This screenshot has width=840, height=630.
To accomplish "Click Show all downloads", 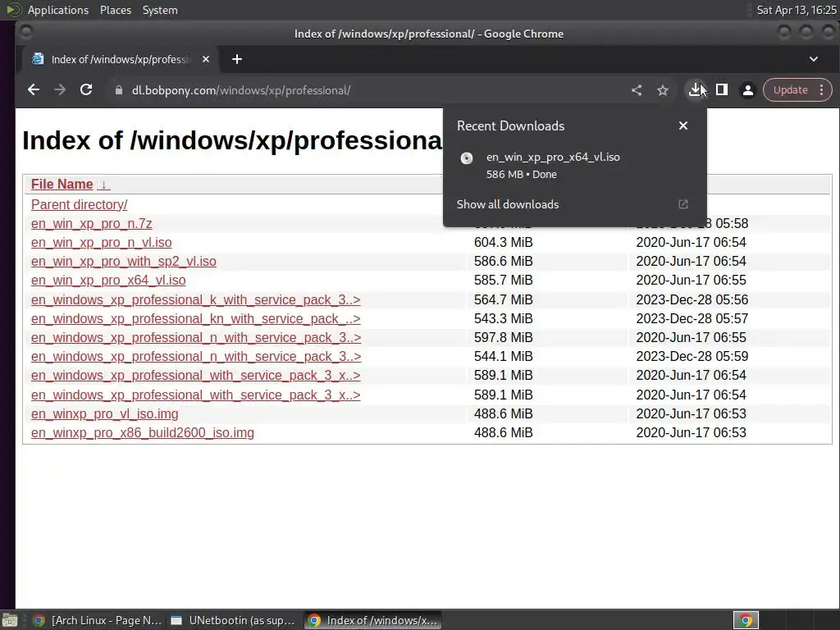I will [x=507, y=204].
